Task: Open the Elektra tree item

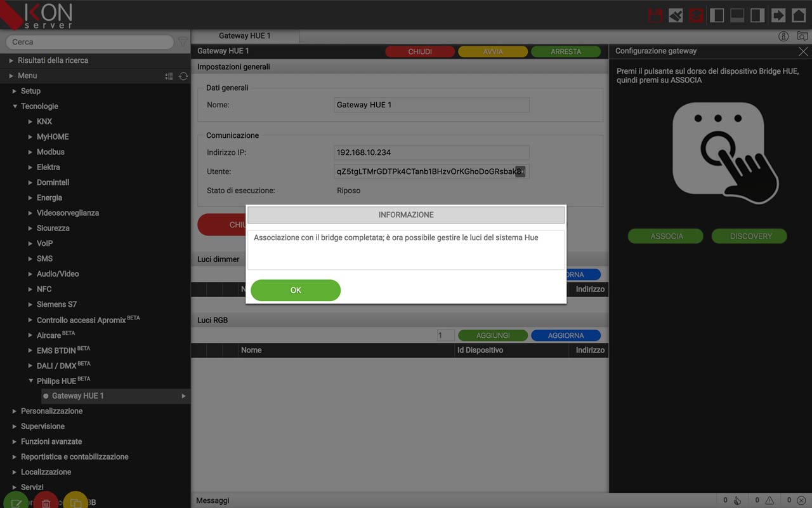Action: (x=48, y=167)
